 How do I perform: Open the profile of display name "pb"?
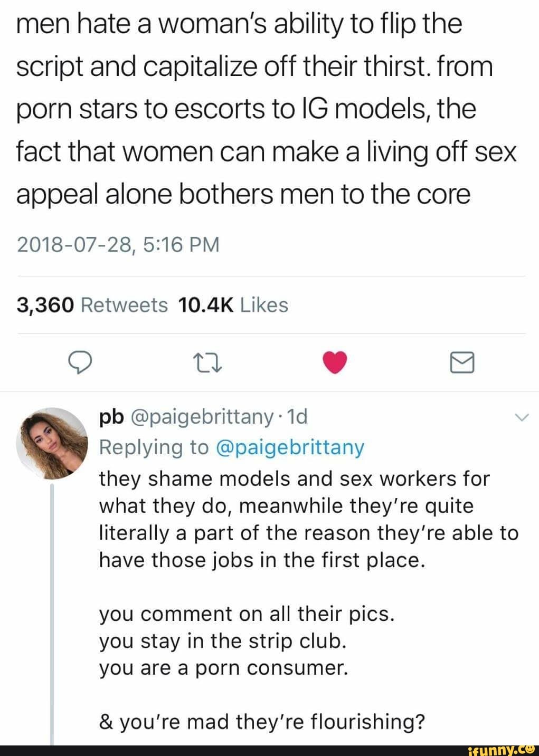coord(111,417)
